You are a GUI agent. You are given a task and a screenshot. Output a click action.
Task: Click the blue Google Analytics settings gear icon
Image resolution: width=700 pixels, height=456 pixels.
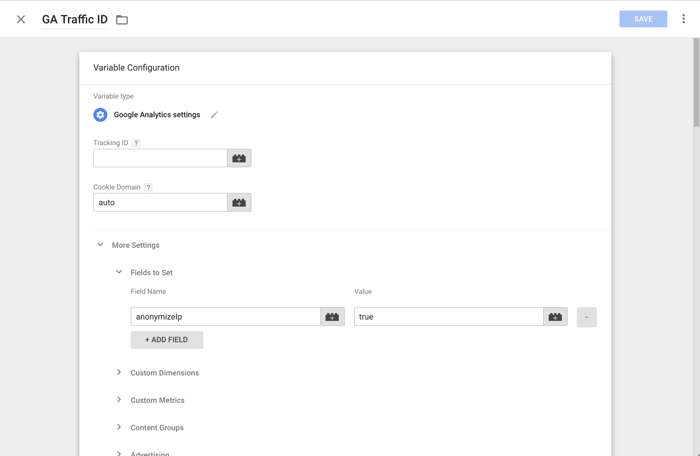(100, 115)
